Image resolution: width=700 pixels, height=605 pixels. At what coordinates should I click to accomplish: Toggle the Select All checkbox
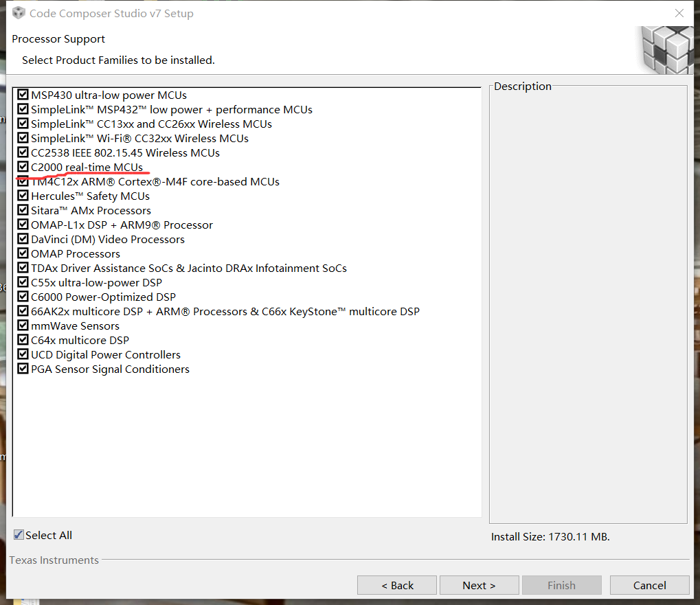pos(17,535)
